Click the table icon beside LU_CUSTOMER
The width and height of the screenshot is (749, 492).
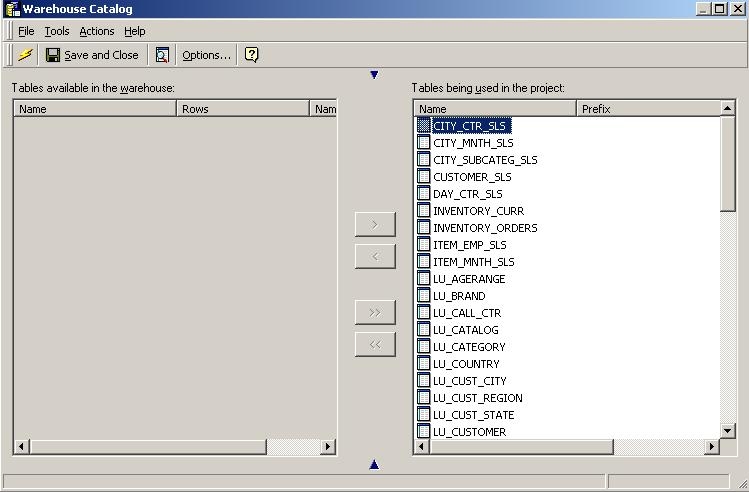pyautogui.click(x=424, y=432)
